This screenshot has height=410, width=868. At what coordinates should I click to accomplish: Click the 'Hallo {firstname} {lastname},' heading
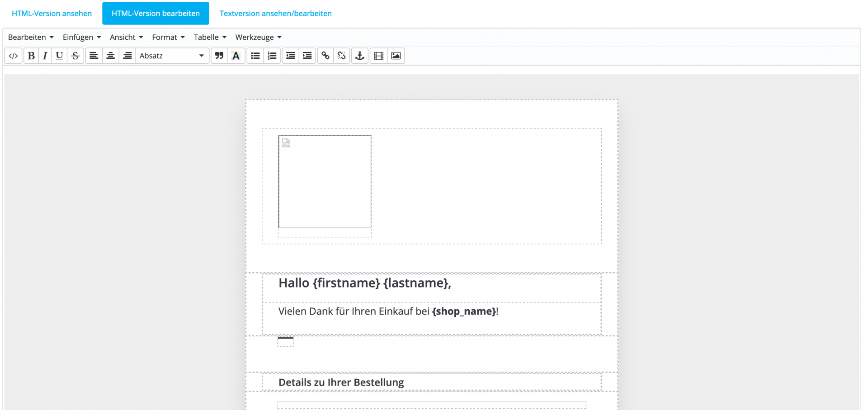365,283
